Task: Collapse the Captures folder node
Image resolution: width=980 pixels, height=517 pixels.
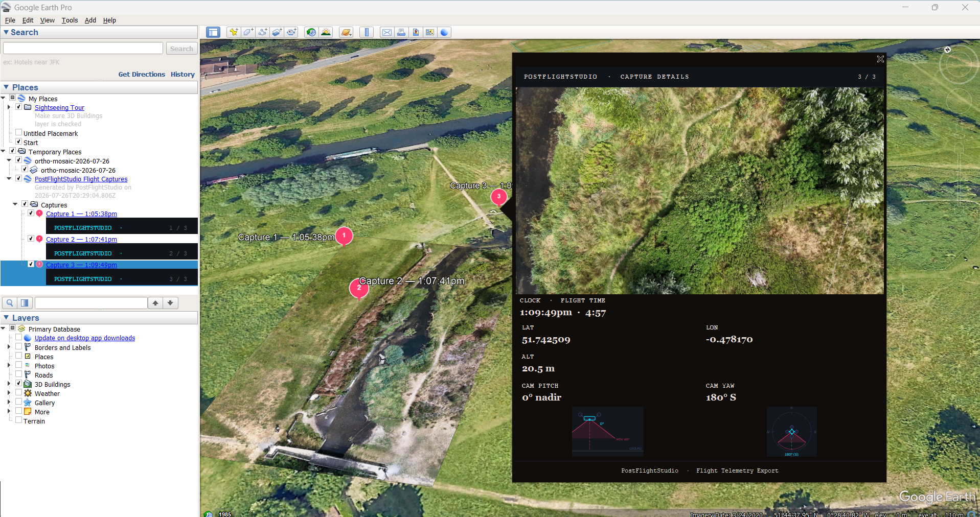Action: 15,204
